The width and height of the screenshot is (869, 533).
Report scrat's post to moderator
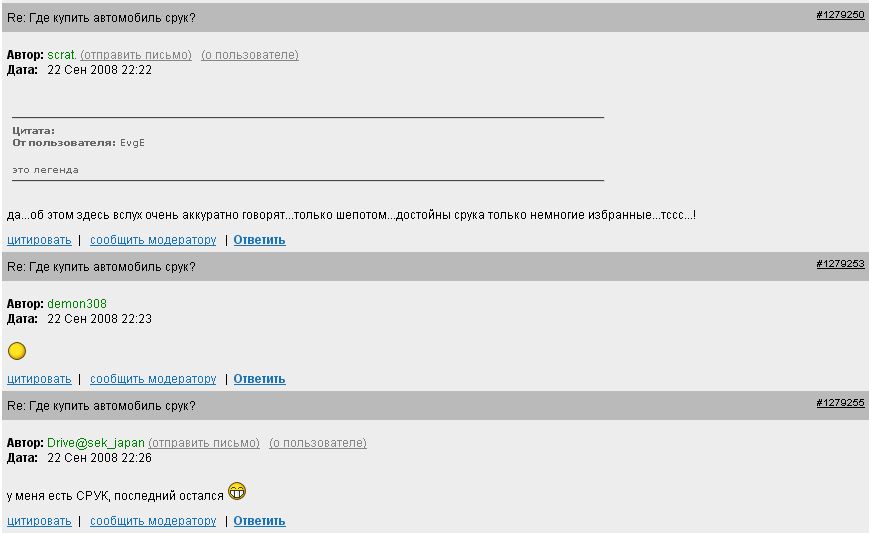(x=153, y=240)
